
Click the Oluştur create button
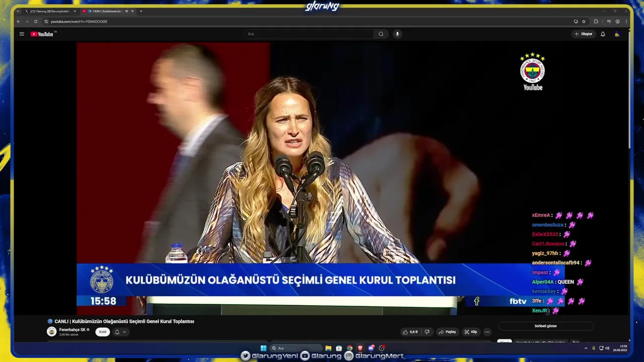click(584, 34)
